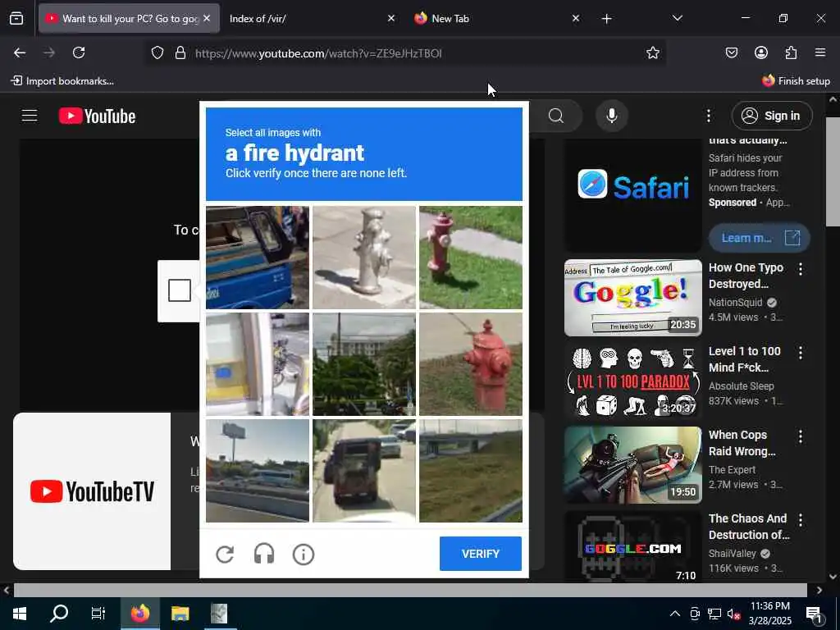
Task: Click the page vertical scrollbar thumb
Action: click(x=833, y=171)
